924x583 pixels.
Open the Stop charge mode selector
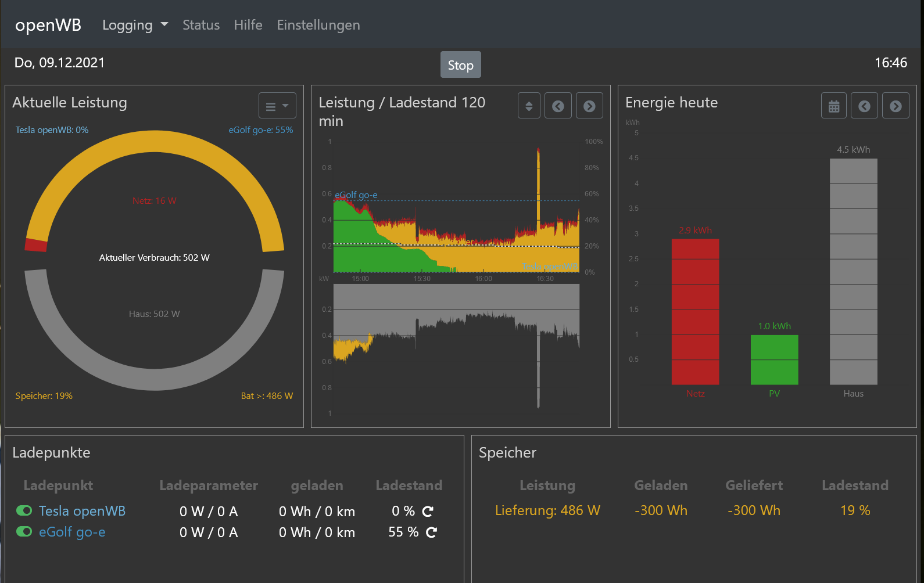point(460,65)
